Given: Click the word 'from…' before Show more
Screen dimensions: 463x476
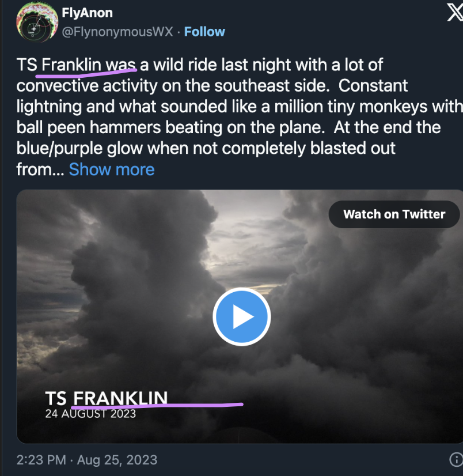Looking at the screenshot, I should pos(40,169).
